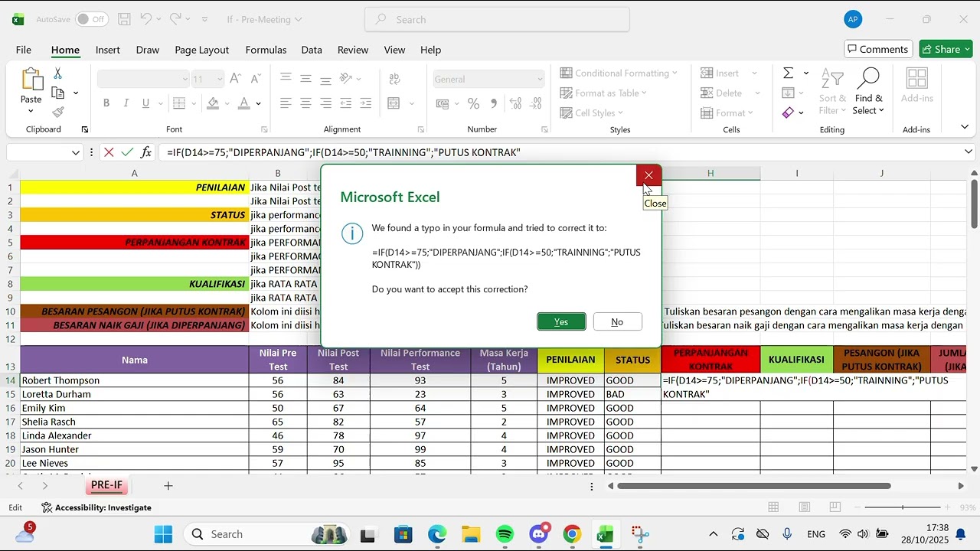Close the Microsoft Excel dialog
Image resolution: width=980 pixels, height=551 pixels.
[x=648, y=175]
